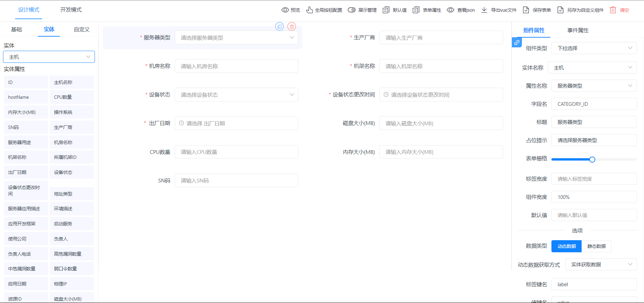Open 全局按钮配置 hand icon
The image size is (644, 303).
coord(309,10)
